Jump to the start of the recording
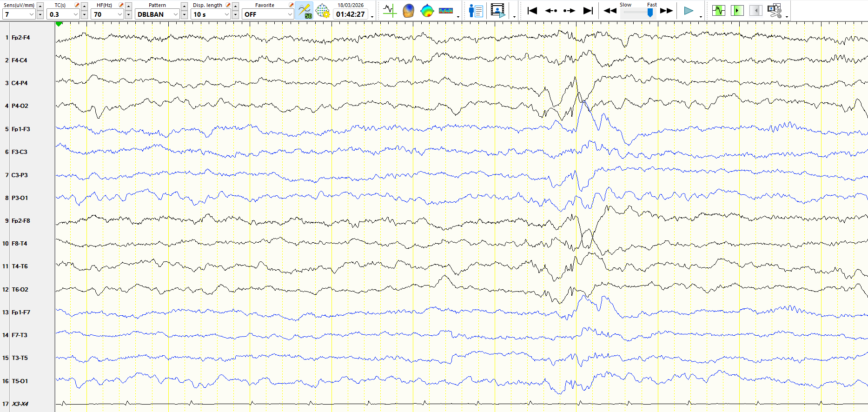 click(x=532, y=10)
